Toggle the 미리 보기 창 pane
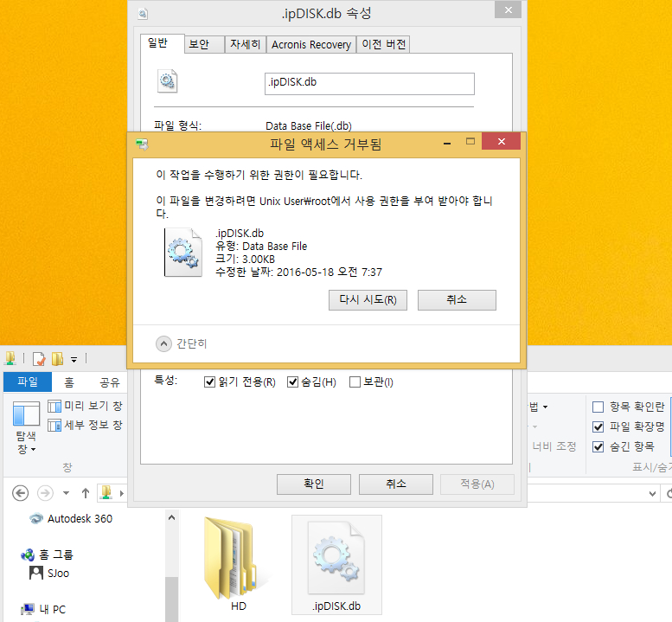The image size is (672, 622). [85, 406]
